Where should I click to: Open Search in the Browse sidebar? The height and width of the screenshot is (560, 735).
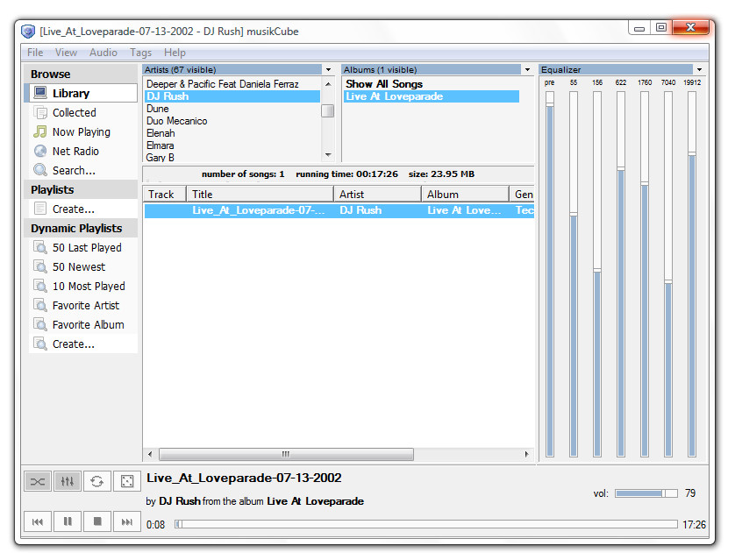(x=83, y=170)
